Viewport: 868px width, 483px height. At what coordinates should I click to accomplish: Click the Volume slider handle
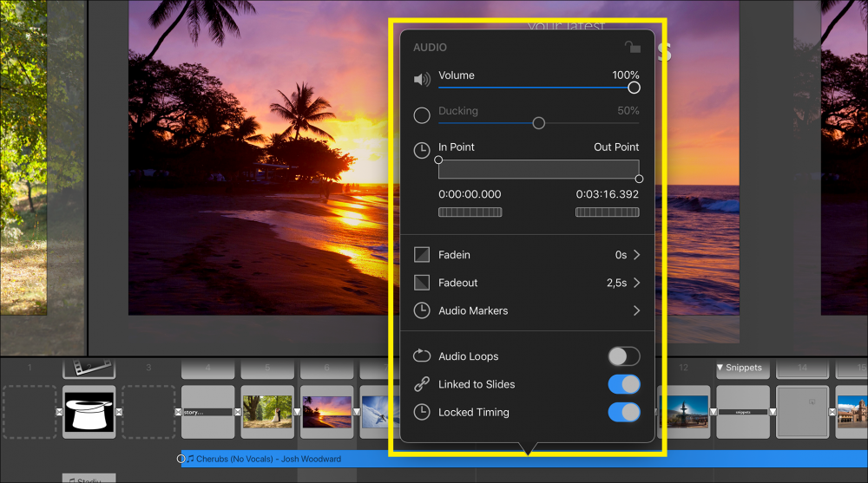pos(634,88)
